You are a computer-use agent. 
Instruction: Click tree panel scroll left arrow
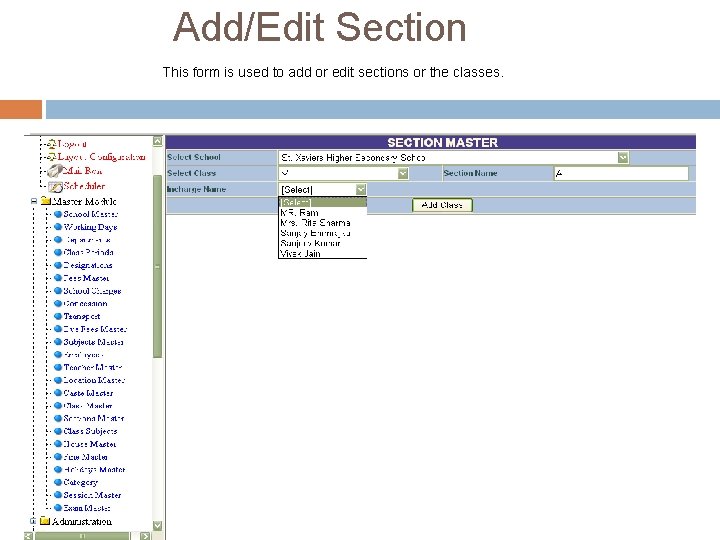click(28, 536)
